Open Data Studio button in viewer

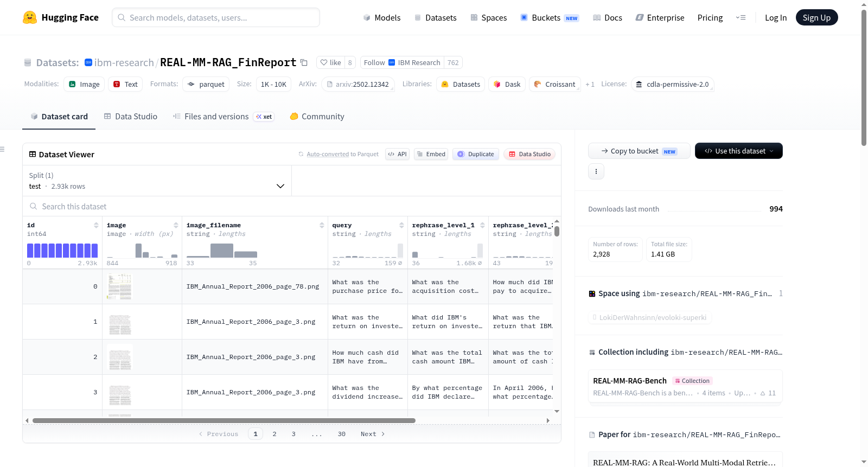(529, 154)
